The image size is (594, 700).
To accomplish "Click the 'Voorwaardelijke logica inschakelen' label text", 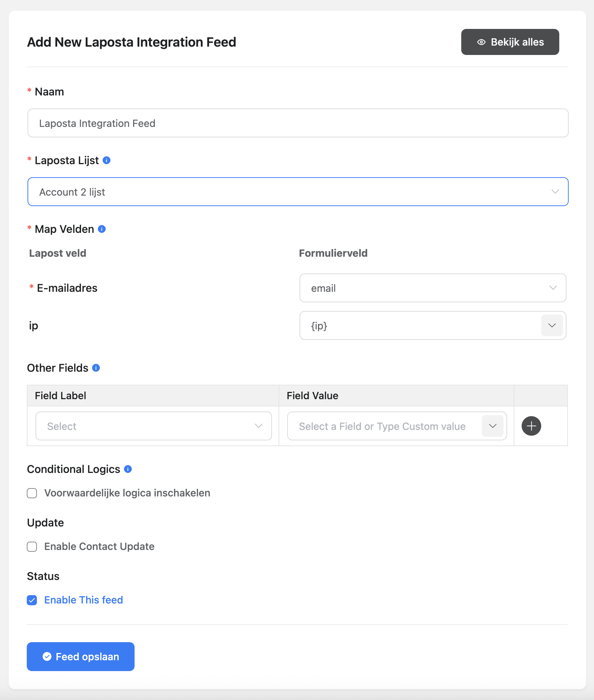I will point(127,493).
